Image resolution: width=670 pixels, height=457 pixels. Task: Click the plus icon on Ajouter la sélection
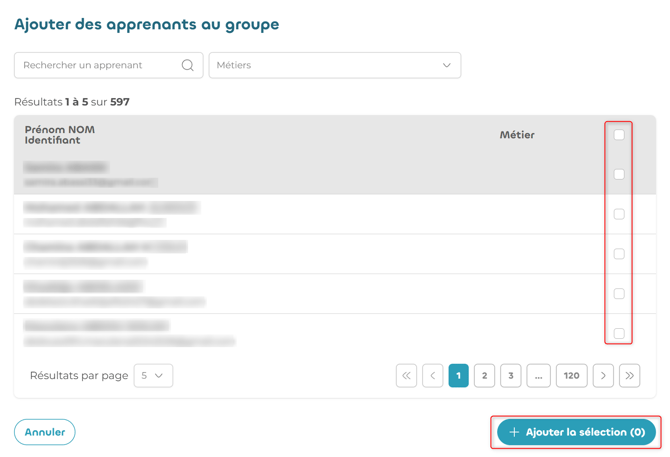click(514, 432)
